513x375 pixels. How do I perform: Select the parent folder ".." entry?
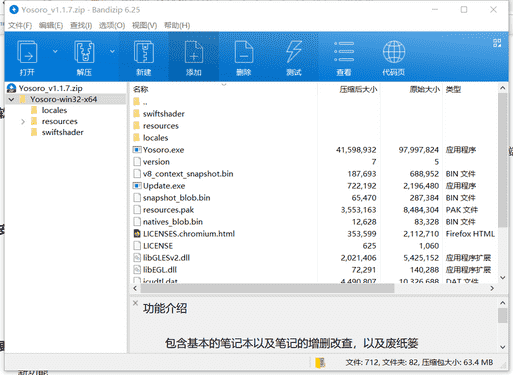coord(145,102)
